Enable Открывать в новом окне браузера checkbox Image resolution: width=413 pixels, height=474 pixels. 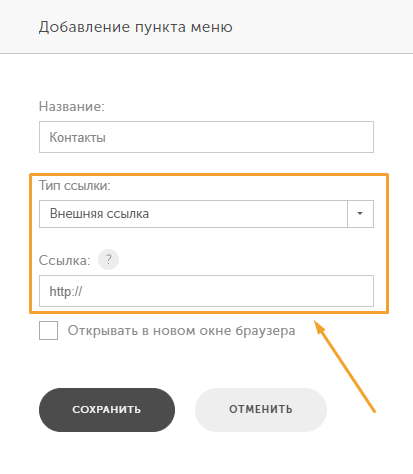[48, 330]
